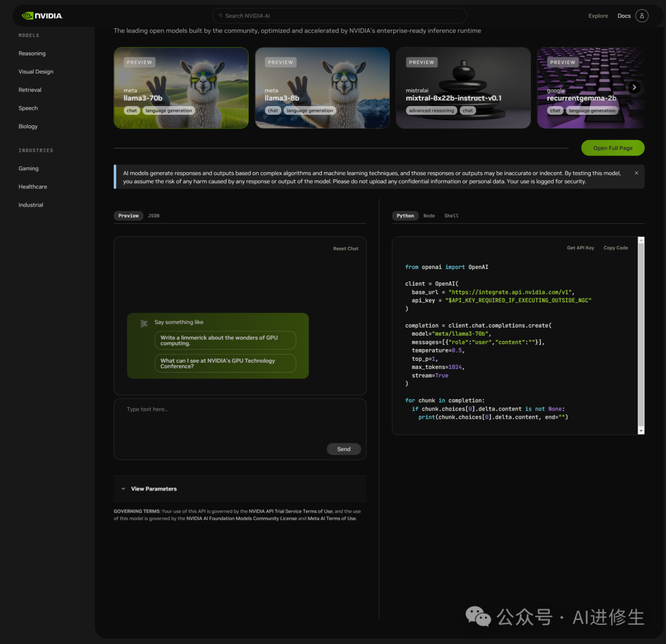Click language generation tag on llama3-8b card
This screenshot has height=644, width=666.
(x=310, y=110)
